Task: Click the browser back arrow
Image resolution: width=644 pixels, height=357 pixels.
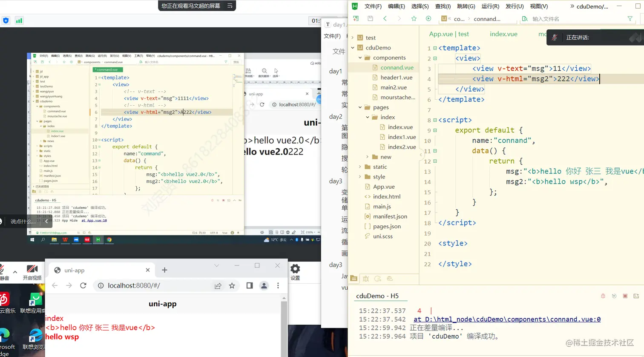Action: click(x=55, y=285)
